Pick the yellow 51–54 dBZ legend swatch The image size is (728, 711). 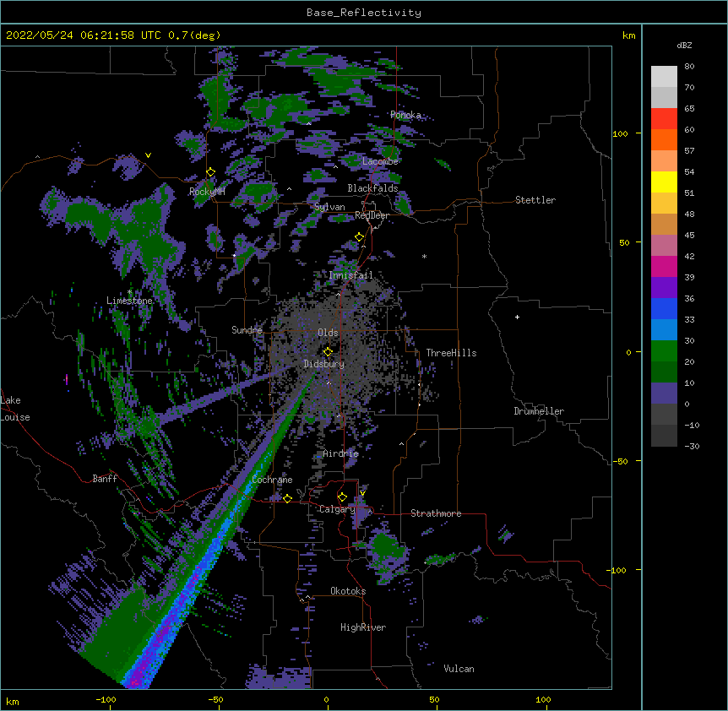pyautogui.click(x=664, y=182)
